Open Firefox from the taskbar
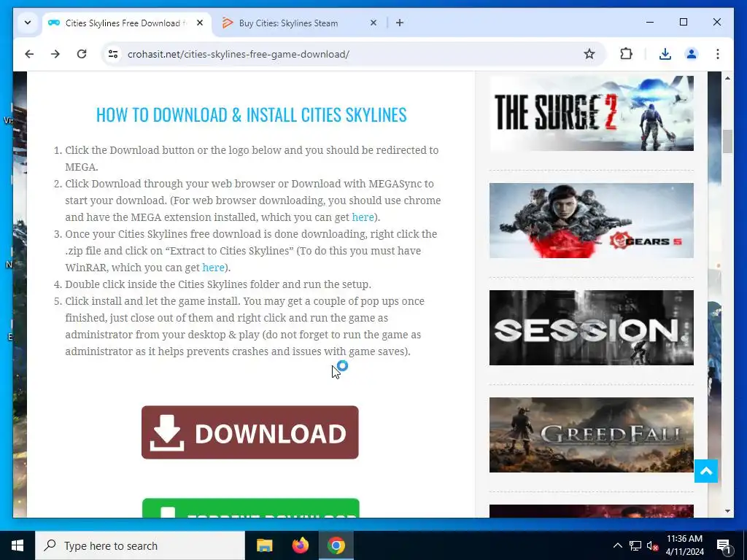This screenshot has width=747, height=560. (300, 545)
